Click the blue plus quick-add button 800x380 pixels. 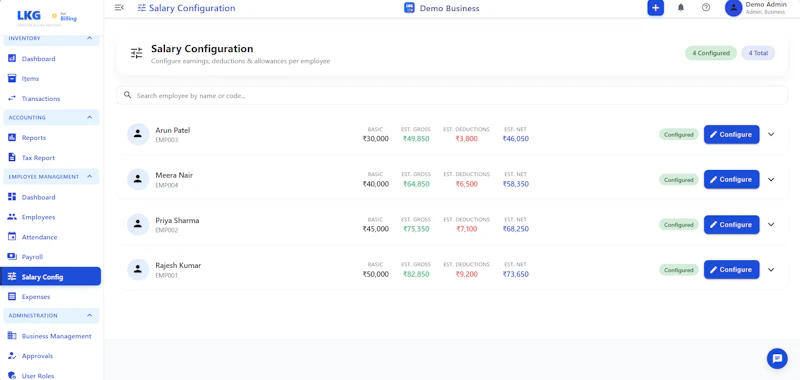click(656, 8)
